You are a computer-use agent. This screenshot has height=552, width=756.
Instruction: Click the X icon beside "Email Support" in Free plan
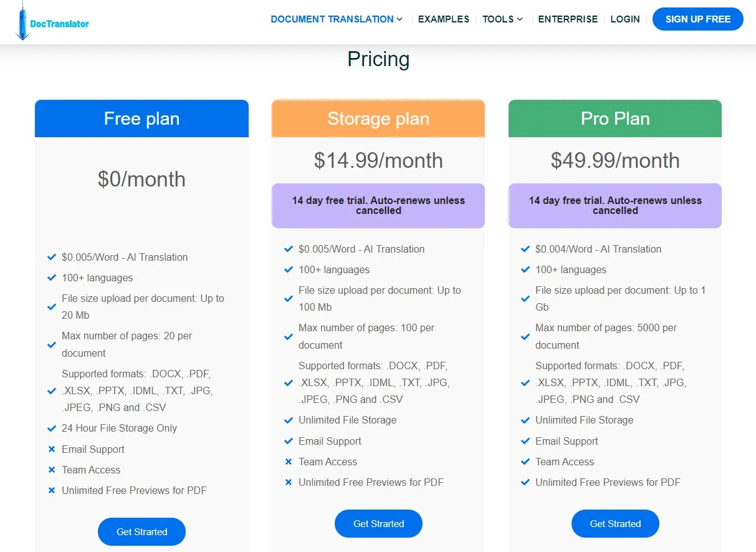52,449
